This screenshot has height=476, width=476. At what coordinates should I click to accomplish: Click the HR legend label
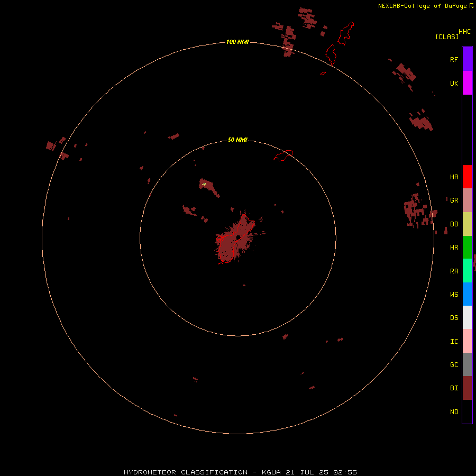pyautogui.click(x=454, y=248)
